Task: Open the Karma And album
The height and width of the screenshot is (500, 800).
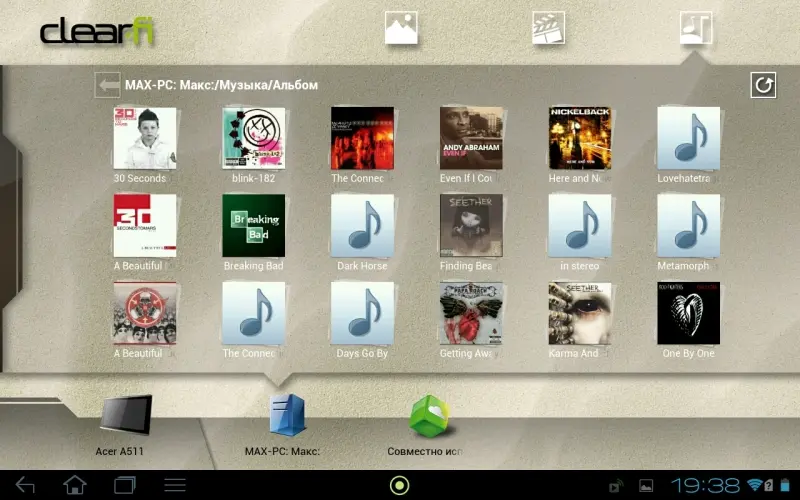Action: pos(580,313)
